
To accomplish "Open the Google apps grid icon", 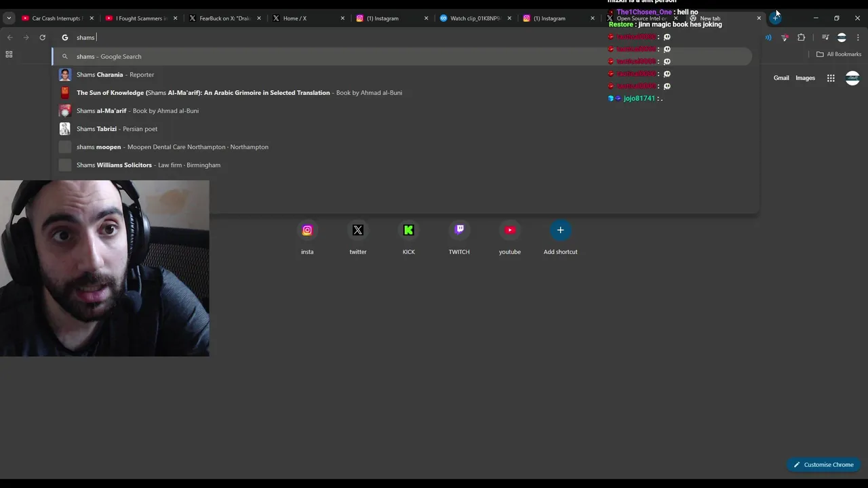I will [831, 78].
